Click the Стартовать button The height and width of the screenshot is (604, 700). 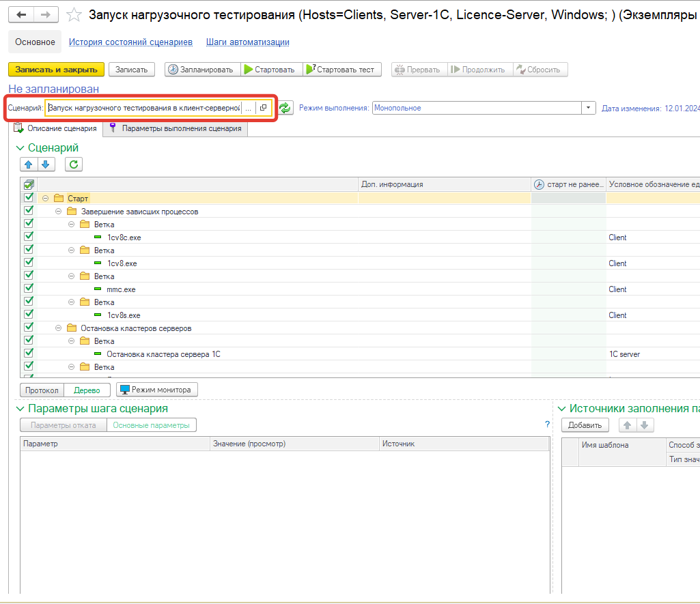pyautogui.click(x=270, y=70)
